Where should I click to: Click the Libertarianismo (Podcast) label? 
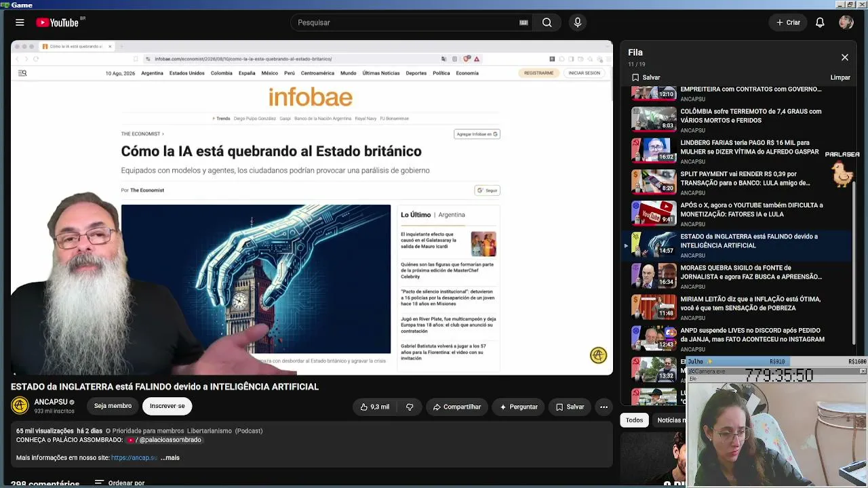(224, 430)
